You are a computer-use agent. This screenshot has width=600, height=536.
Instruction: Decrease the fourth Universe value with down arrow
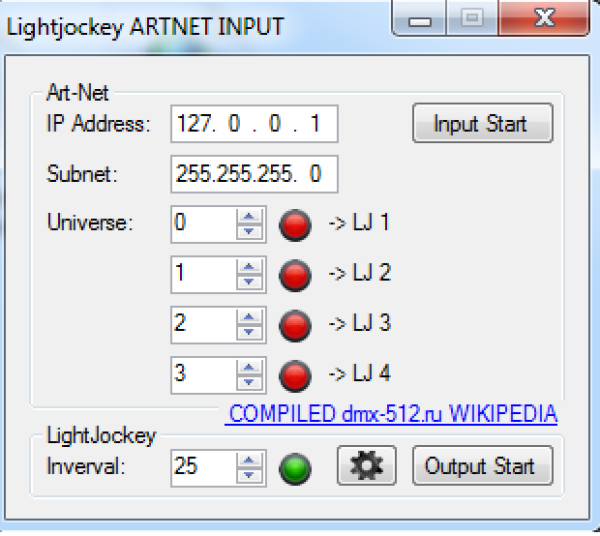tap(248, 382)
